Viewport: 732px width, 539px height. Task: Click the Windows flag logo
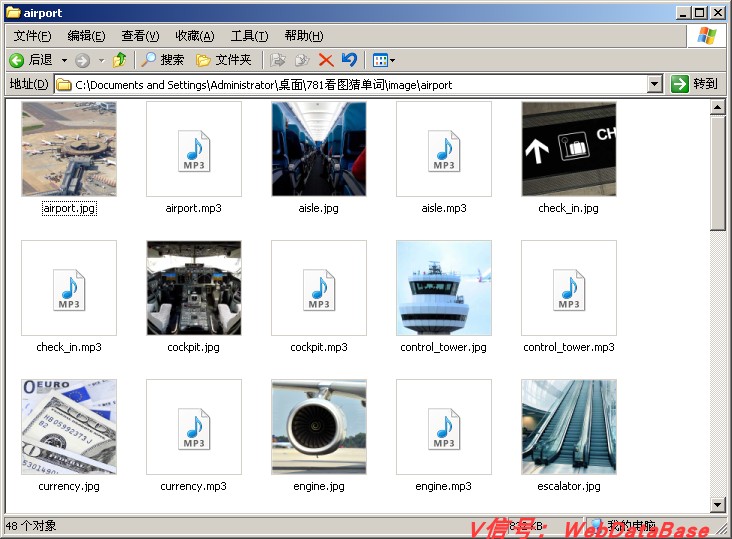(706, 35)
